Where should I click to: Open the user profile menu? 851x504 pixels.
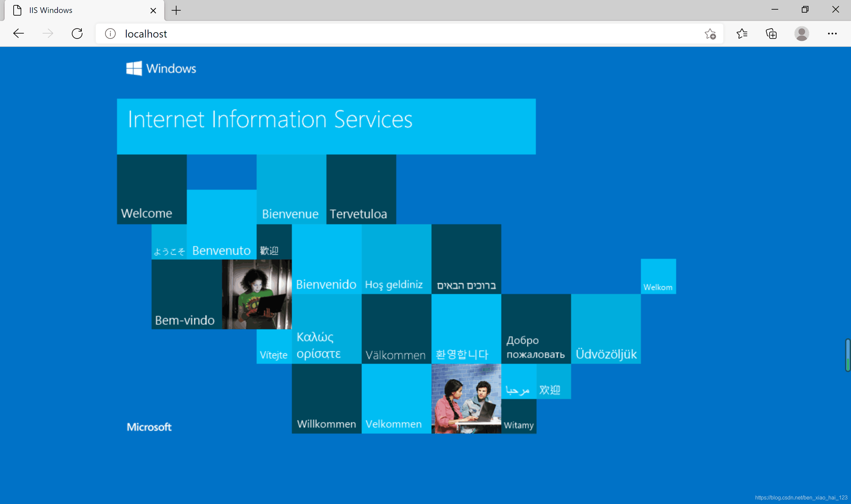pyautogui.click(x=801, y=34)
